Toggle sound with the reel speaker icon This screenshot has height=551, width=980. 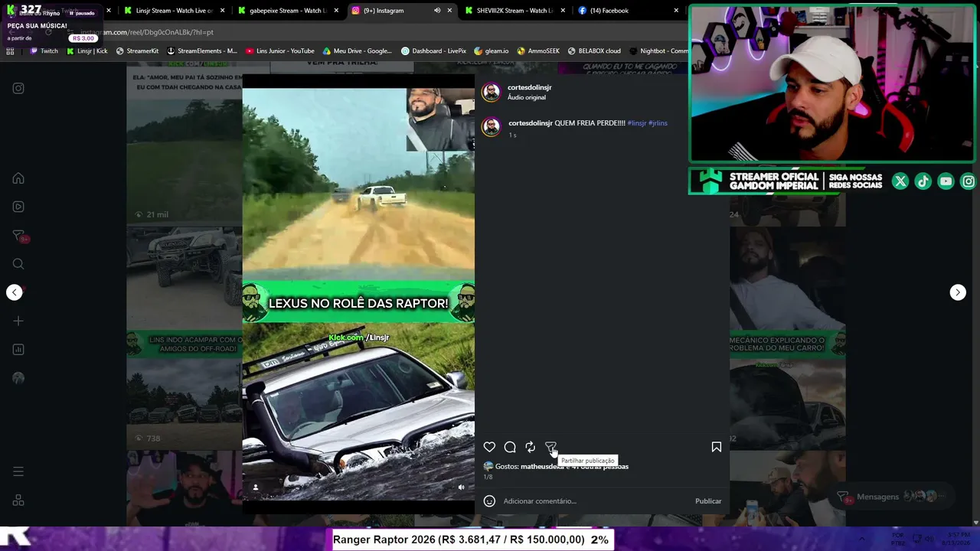(461, 487)
